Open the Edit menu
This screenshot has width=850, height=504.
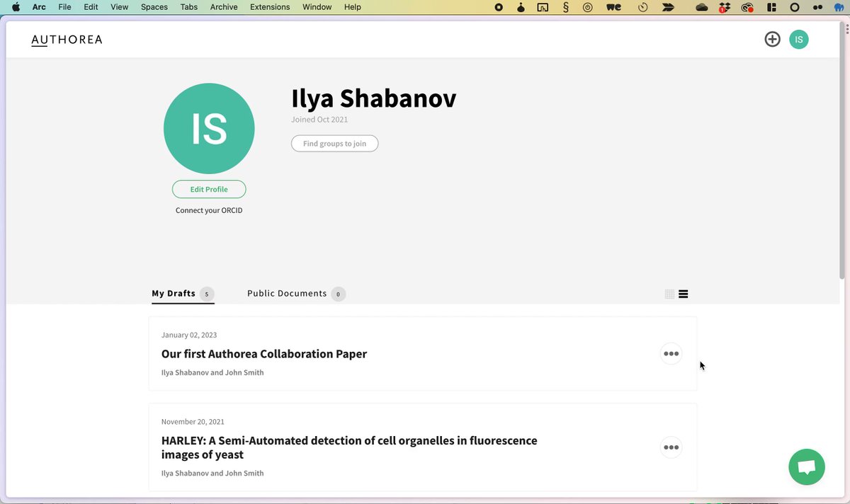pos(91,7)
